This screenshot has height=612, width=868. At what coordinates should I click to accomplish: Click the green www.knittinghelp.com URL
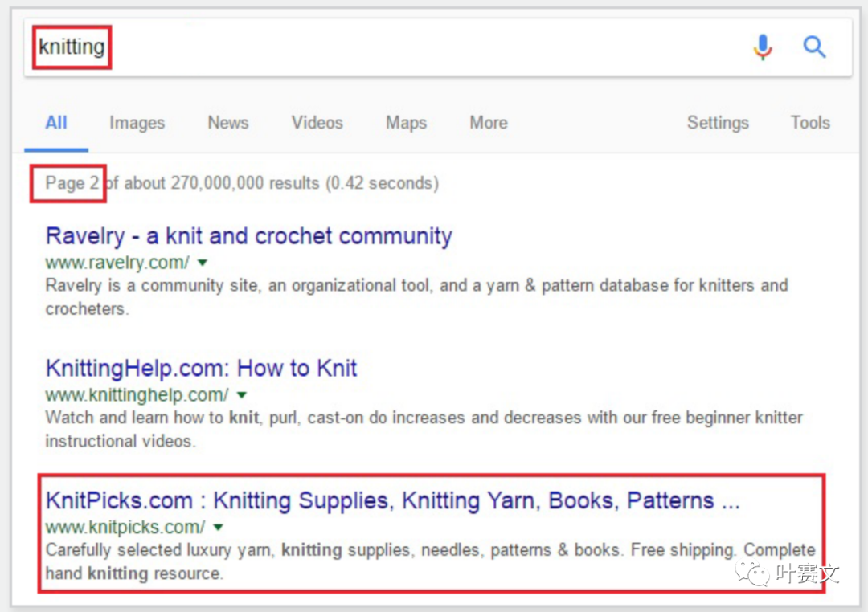pos(137,395)
